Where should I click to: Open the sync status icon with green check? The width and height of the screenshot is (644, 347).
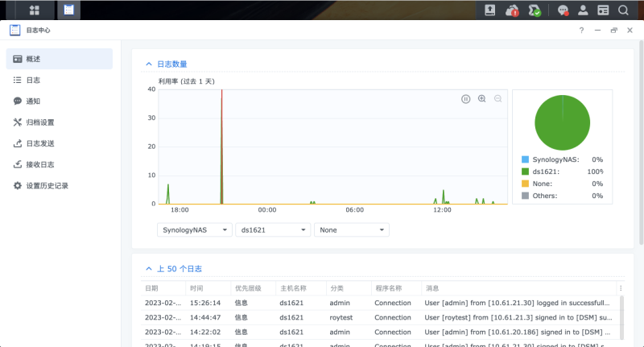pyautogui.click(x=535, y=10)
